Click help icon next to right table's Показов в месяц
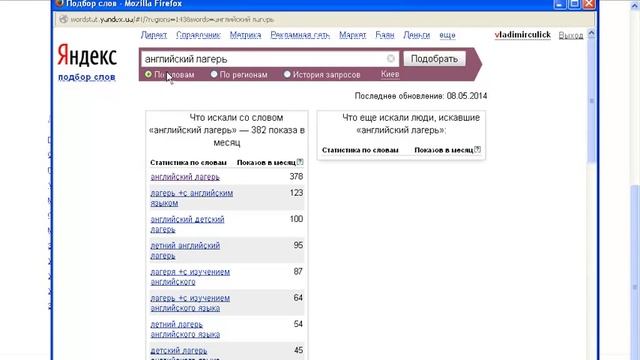 (x=478, y=149)
